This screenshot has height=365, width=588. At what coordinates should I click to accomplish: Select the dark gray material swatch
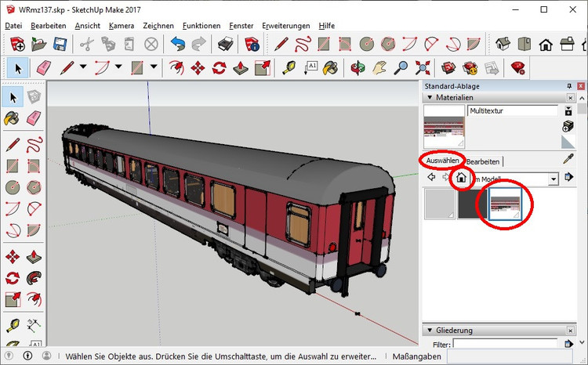pyautogui.click(x=472, y=204)
